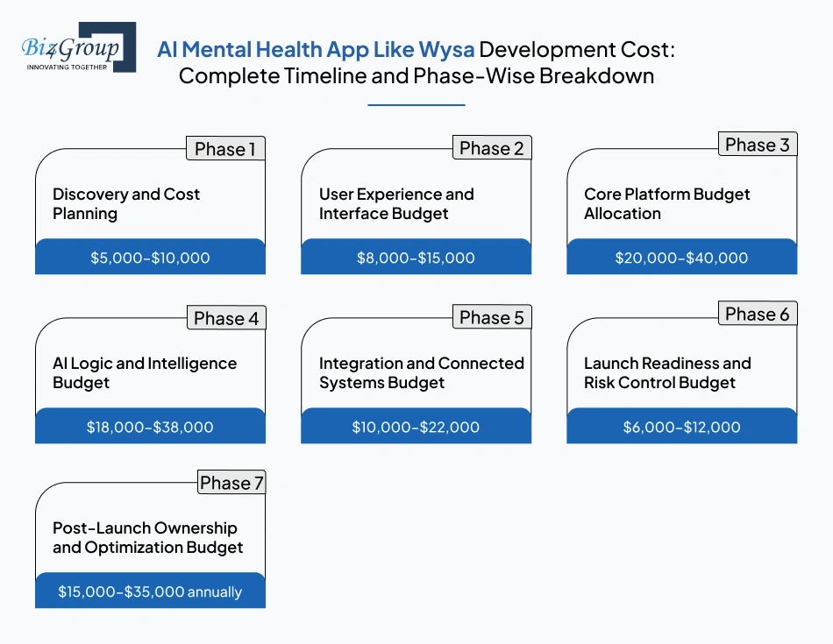Select 'Core Platform Budget Allocation' text
The image size is (833, 644).
[x=666, y=204]
